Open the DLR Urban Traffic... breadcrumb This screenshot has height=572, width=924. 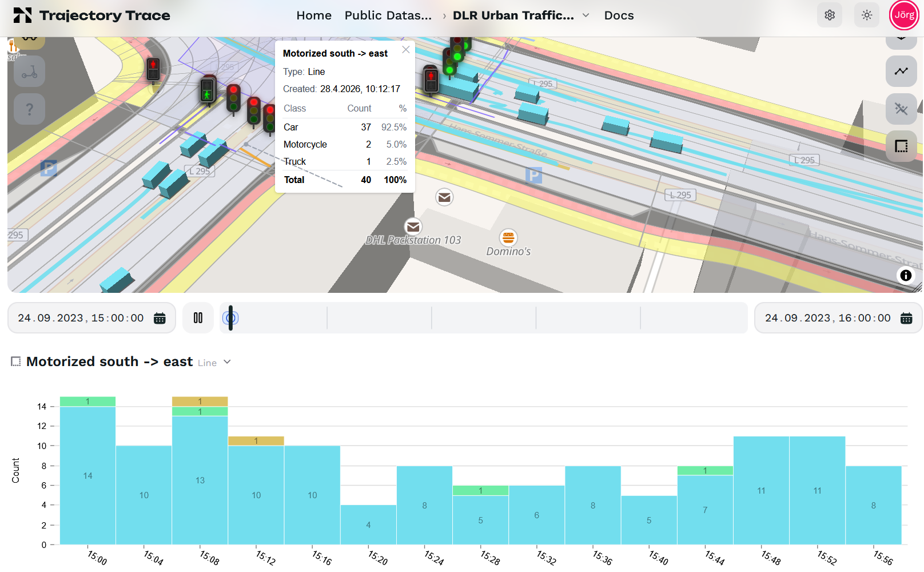(513, 15)
